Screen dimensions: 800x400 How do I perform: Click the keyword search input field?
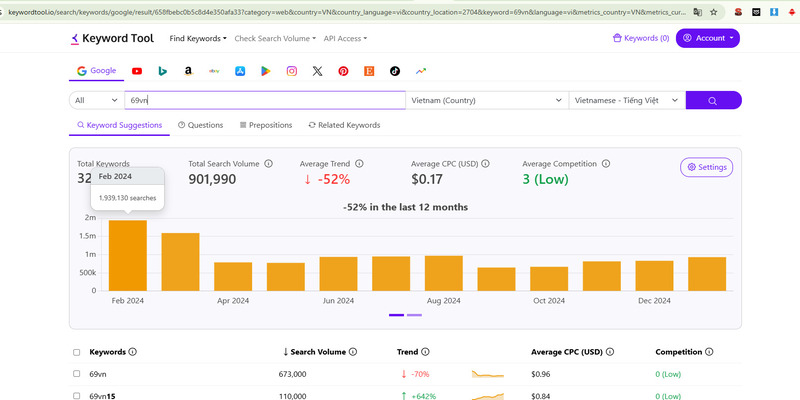click(x=265, y=101)
